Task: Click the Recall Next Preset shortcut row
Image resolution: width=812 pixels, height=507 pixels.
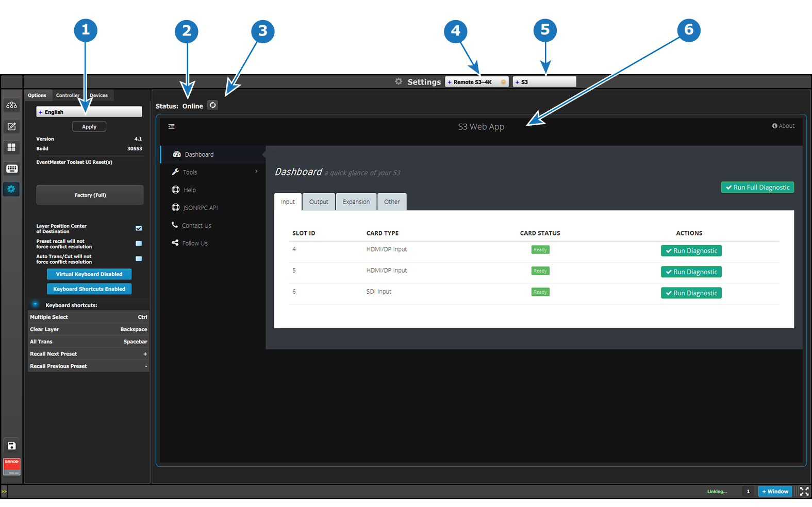Action: click(x=89, y=354)
